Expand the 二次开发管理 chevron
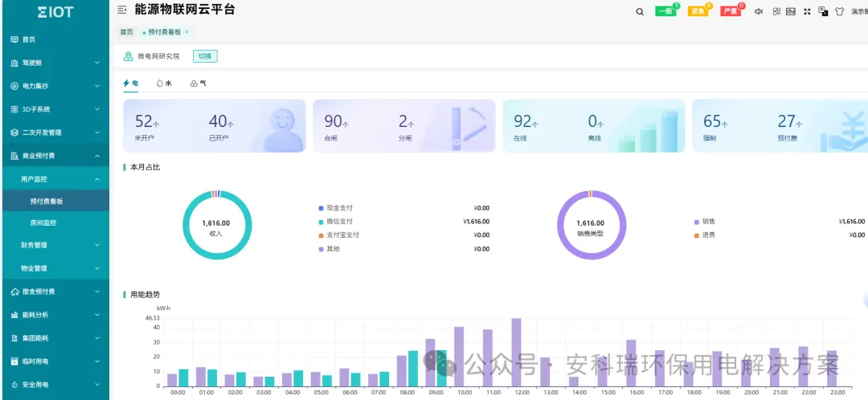 point(97,133)
